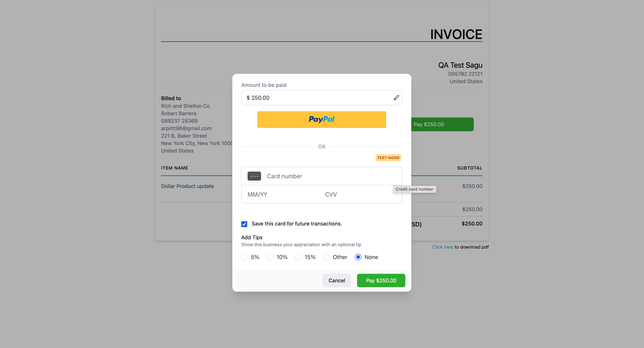The height and width of the screenshot is (348, 644).
Task: Click the Pay $250.00 button
Action: pos(381,280)
